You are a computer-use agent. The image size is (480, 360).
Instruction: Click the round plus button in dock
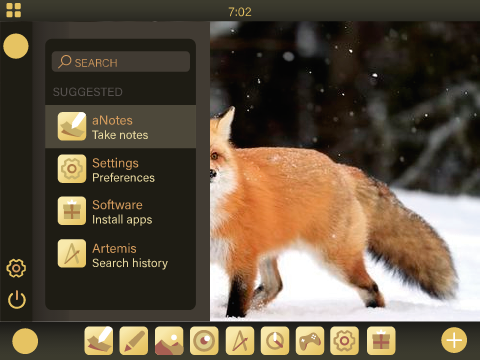454,340
